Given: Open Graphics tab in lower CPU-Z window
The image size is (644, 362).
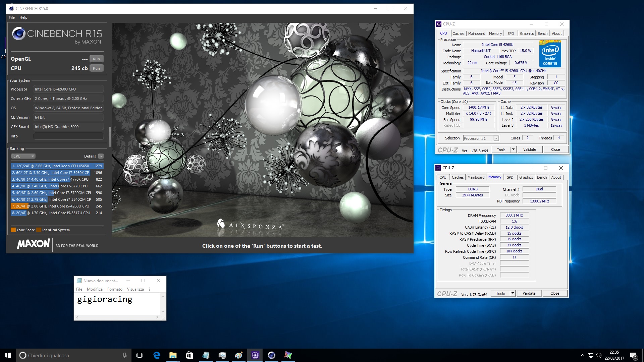Looking at the screenshot, I should 526,177.
